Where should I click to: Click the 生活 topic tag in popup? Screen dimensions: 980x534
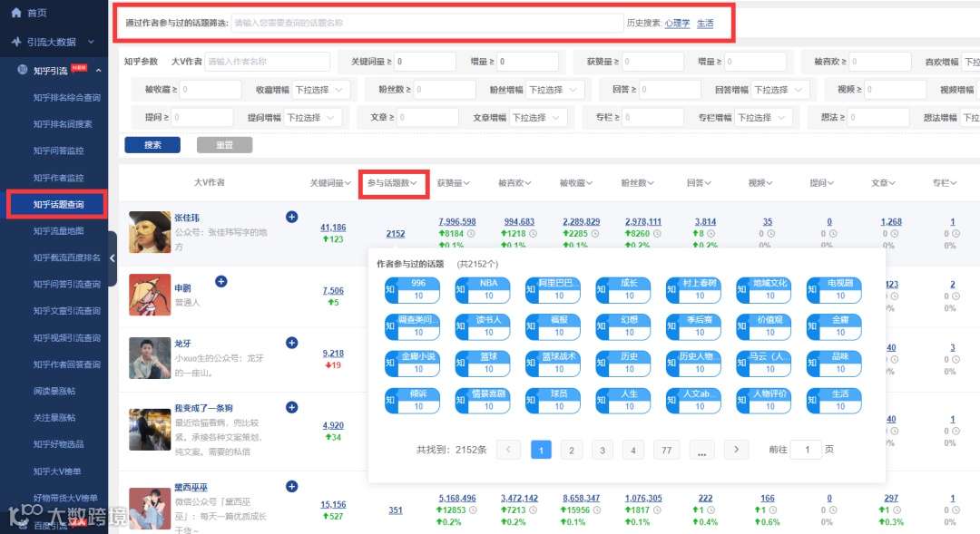(834, 401)
